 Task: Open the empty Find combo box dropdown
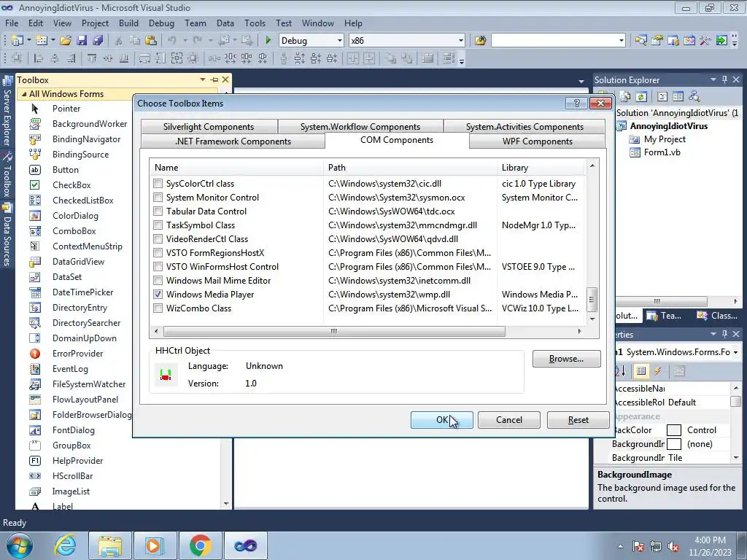pos(621,41)
